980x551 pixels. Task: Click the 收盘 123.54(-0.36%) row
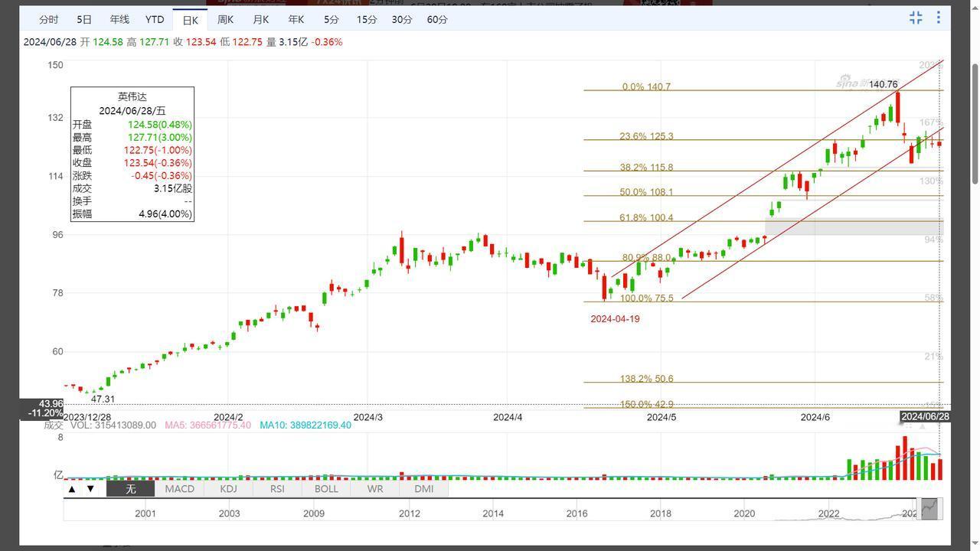pos(132,163)
